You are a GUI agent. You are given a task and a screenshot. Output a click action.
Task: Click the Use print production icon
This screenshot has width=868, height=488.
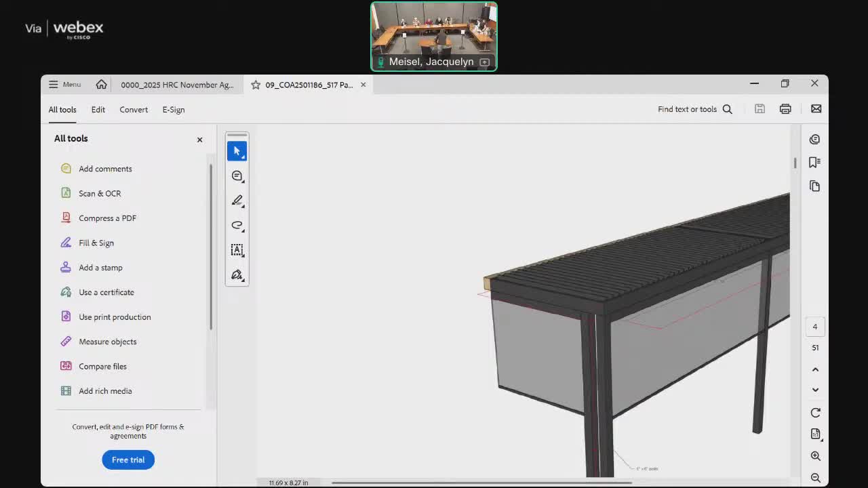[66, 317]
